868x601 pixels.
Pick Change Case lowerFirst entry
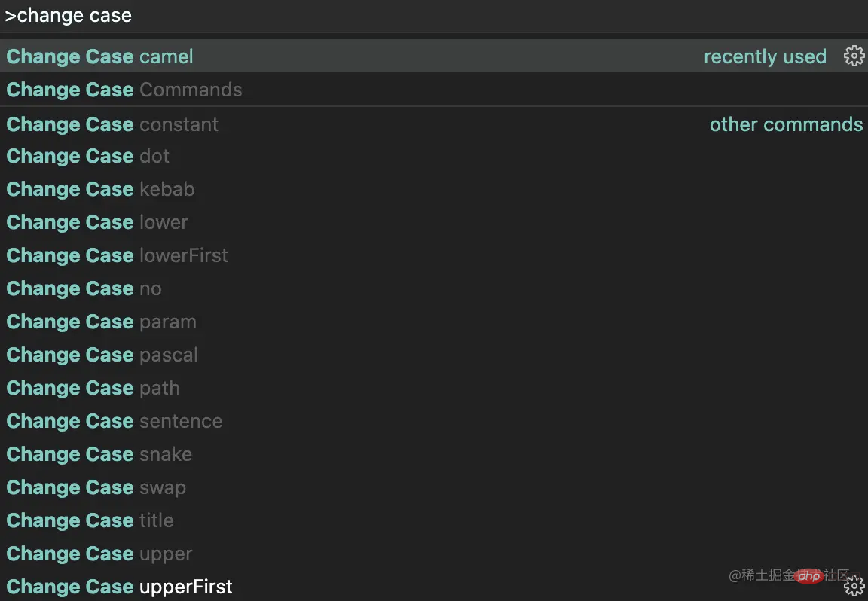point(118,255)
